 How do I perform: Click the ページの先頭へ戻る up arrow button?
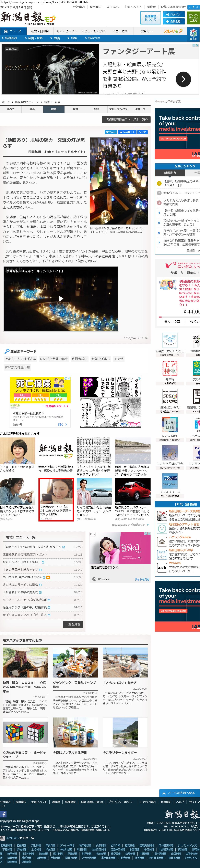pyautogui.click(x=177, y=793)
